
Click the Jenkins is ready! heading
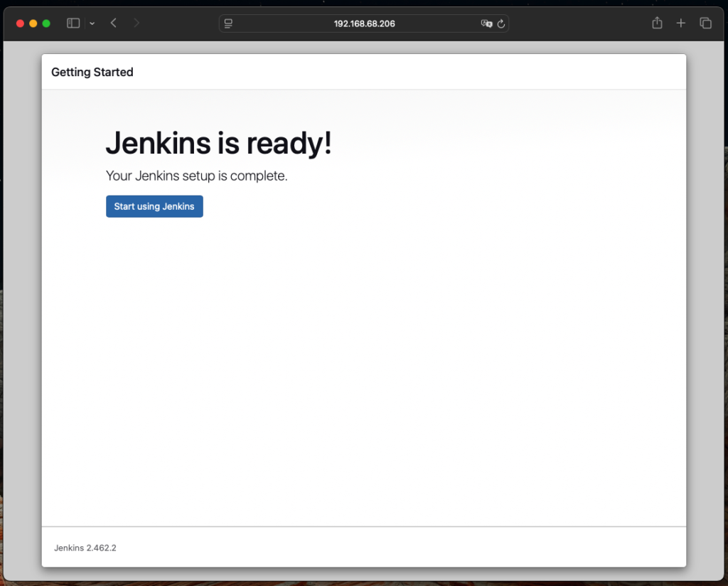[x=219, y=143]
